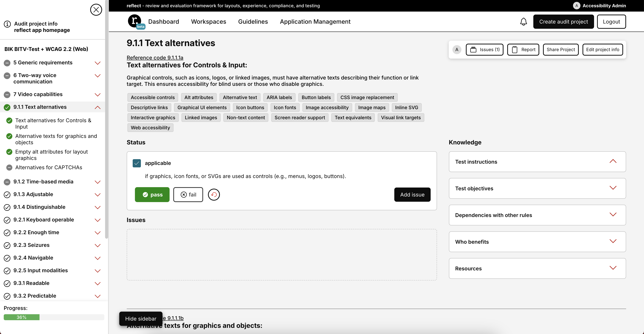Click the Audit project info icon
644x334 pixels.
(x=7, y=24)
